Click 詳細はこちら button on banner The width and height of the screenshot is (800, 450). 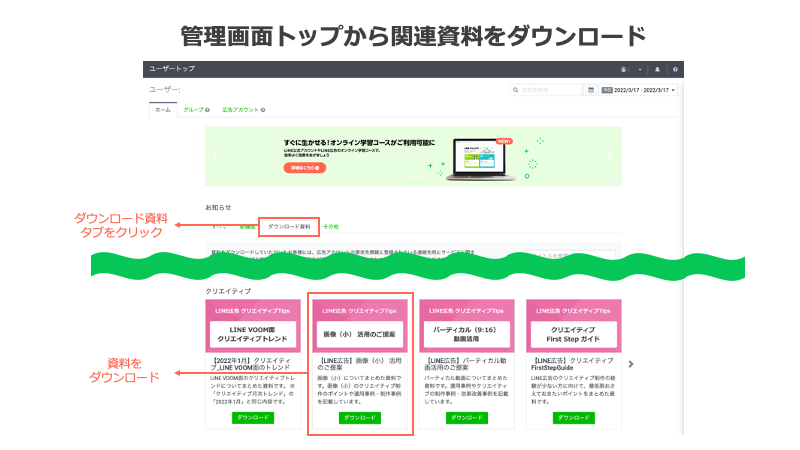click(301, 169)
